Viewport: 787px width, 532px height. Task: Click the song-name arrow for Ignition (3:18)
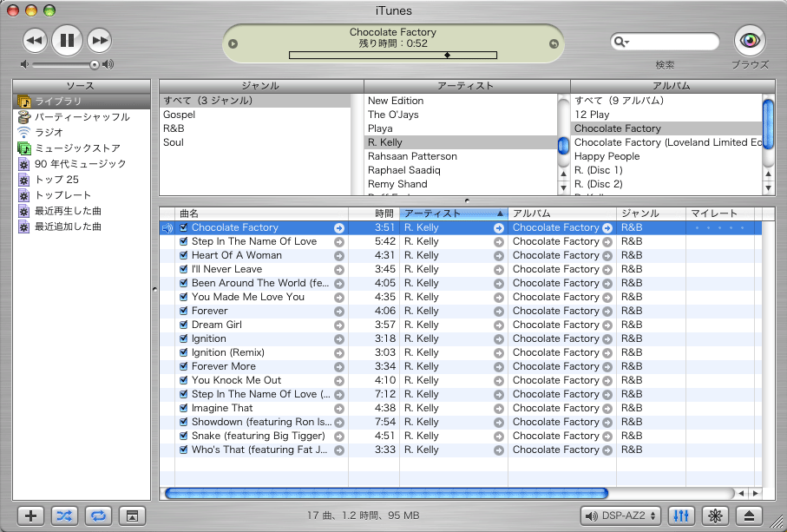point(339,339)
